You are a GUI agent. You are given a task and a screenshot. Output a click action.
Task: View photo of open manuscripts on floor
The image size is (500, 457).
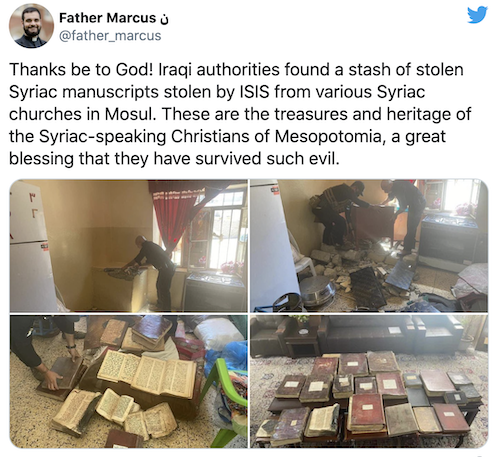pyautogui.click(x=128, y=381)
